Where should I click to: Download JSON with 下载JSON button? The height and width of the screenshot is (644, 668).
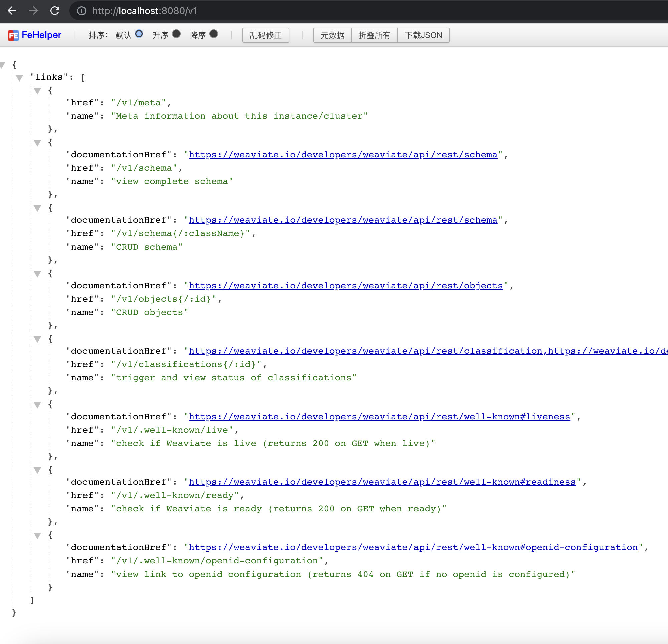(423, 35)
